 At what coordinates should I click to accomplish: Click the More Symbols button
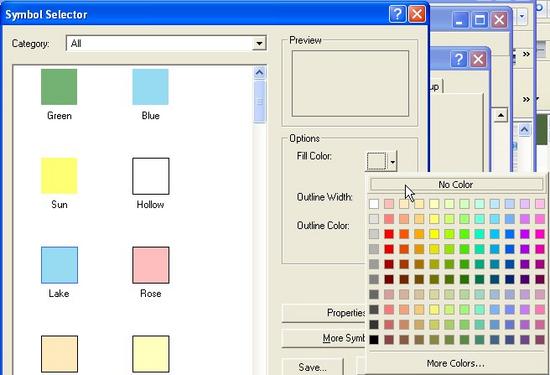click(x=323, y=338)
